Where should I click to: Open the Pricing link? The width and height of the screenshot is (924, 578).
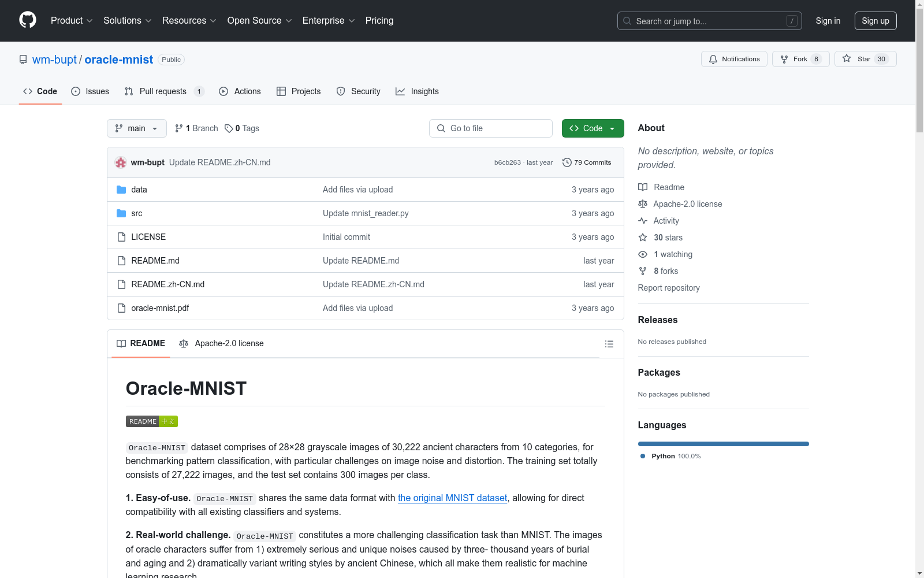coord(379,20)
